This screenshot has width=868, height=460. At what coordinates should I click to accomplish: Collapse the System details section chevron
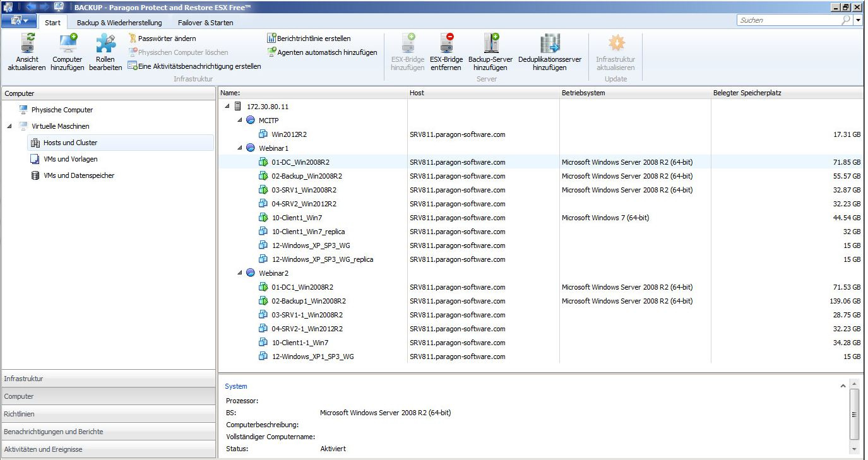point(843,386)
